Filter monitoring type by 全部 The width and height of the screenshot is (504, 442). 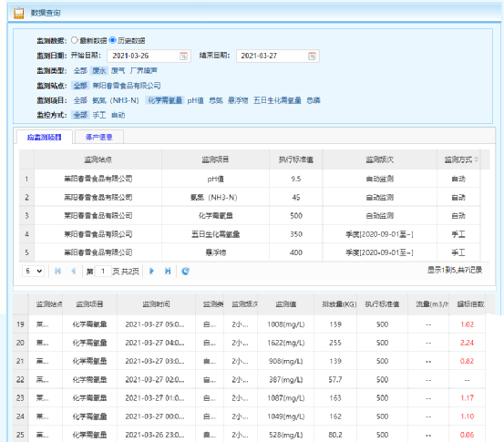coord(80,71)
